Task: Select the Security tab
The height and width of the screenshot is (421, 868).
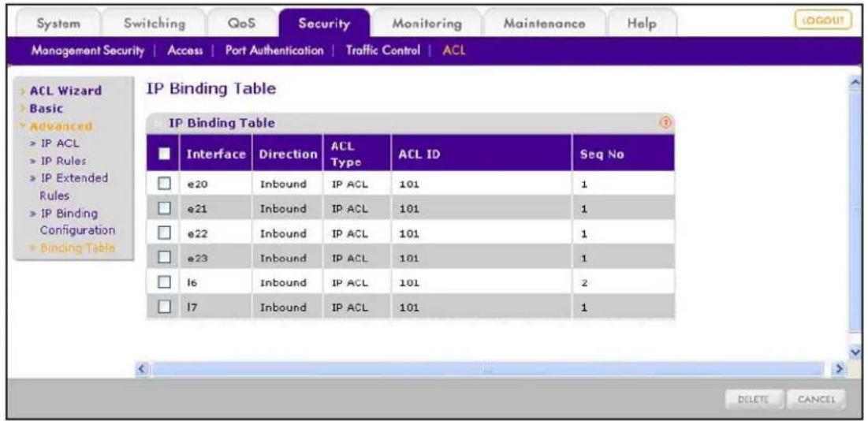Action: (324, 24)
